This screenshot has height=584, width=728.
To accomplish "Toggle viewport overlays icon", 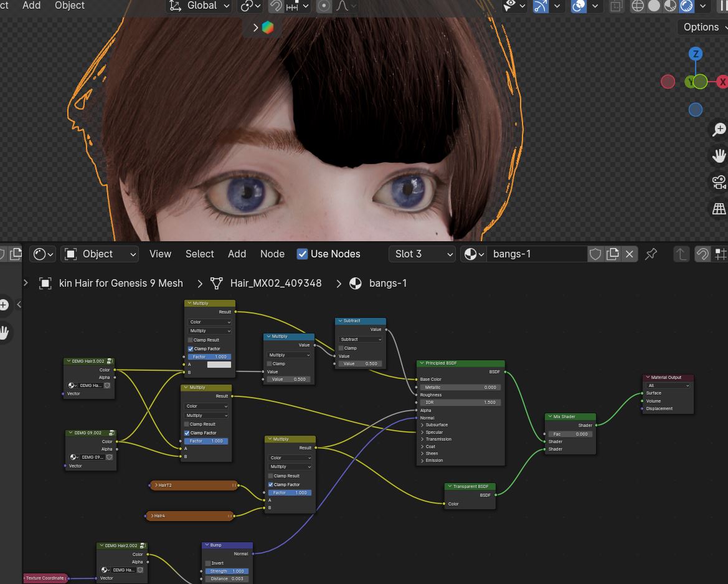I will click(579, 6).
